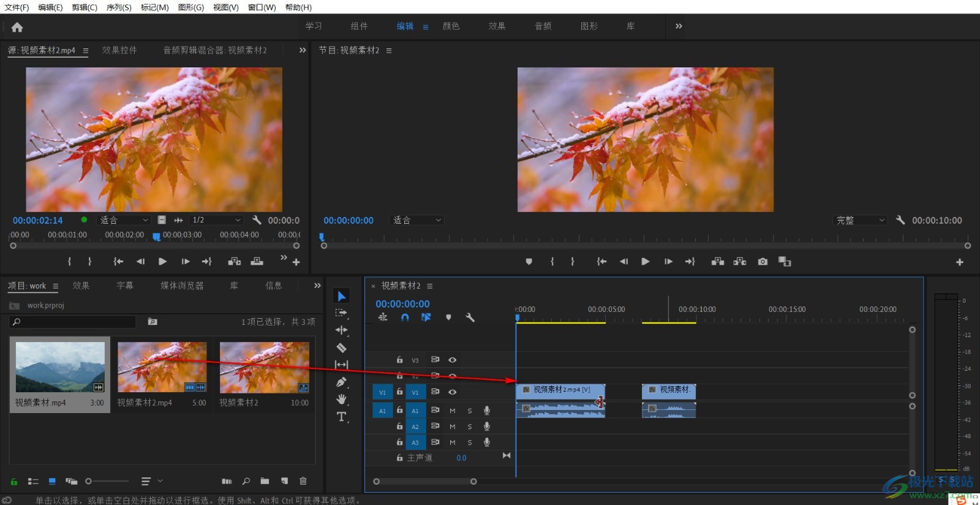This screenshot has height=505, width=980.
Task: Toggle Linked Selection in timeline
Action: [x=426, y=317]
